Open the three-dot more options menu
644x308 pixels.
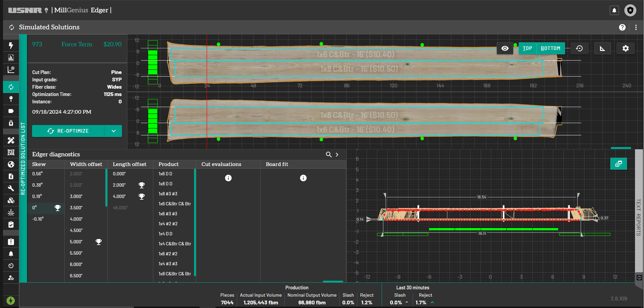tap(636, 27)
